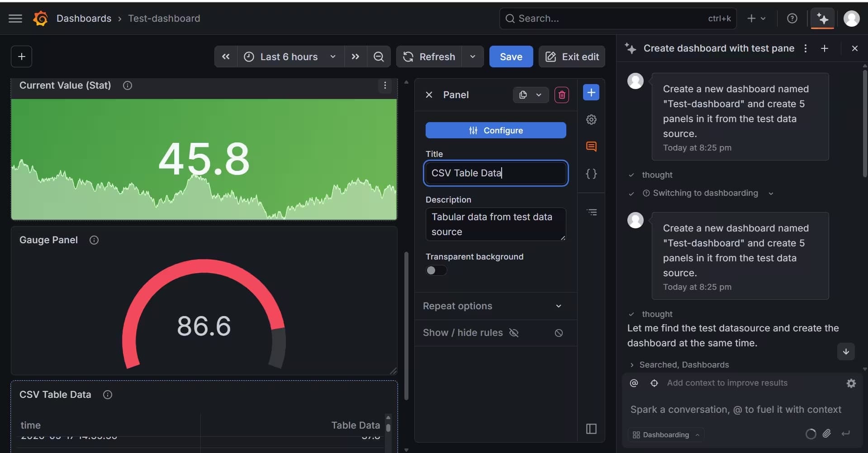868x453 pixels.
Task: Expand Searched, Dashboards step
Action: (x=679, y=365)
